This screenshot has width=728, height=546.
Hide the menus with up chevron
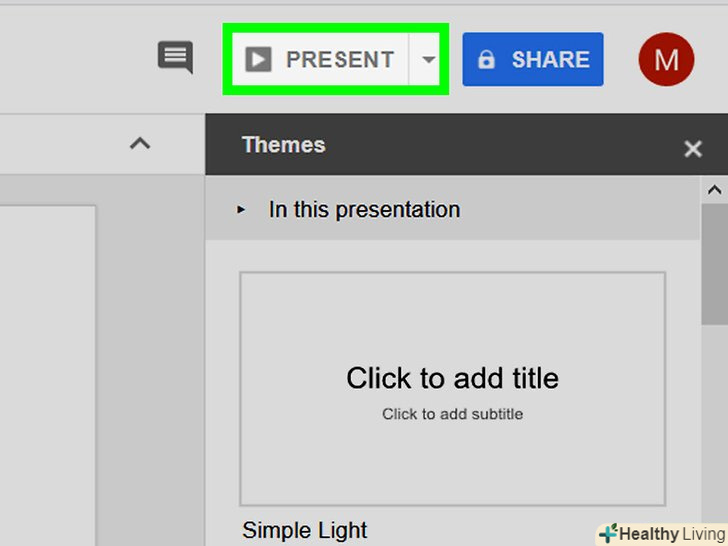click(140, 144)
